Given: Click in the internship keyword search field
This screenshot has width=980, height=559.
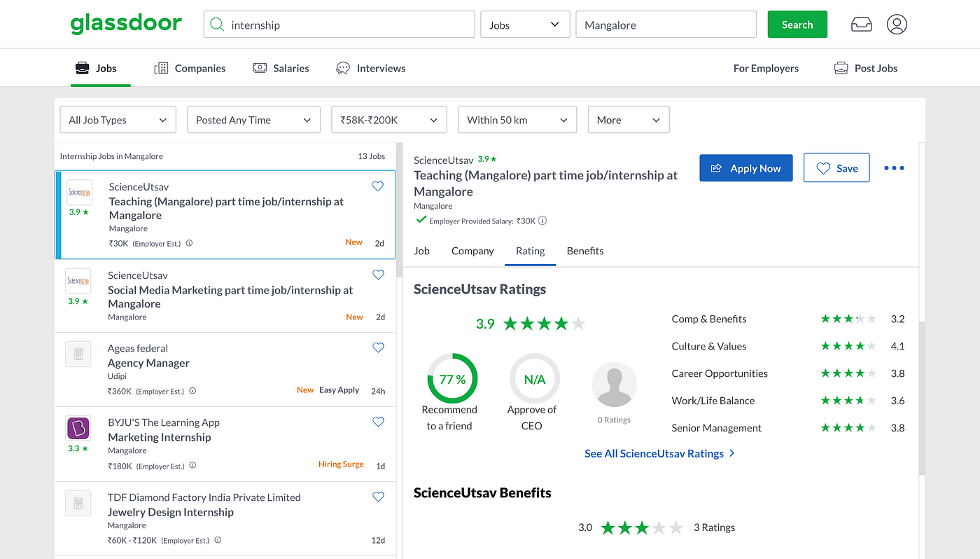Looking at the screenshot, I should tap(339, 25).
